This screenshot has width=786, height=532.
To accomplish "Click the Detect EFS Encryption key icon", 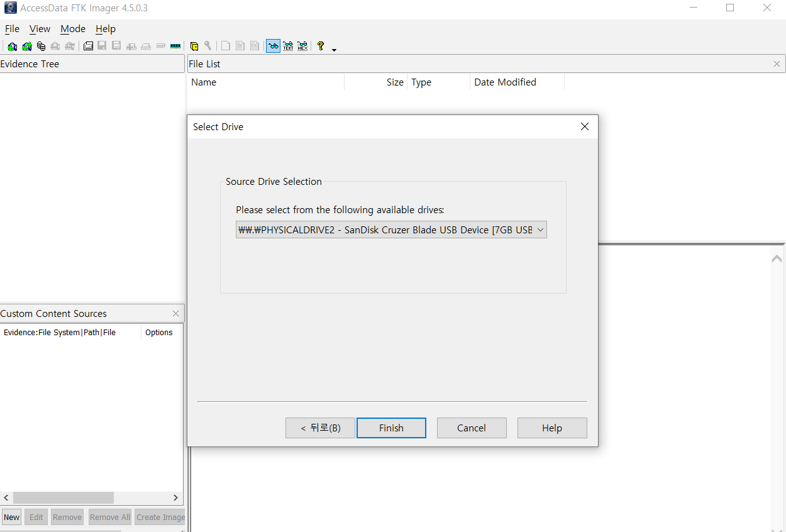I will click(x=208, y=46).
